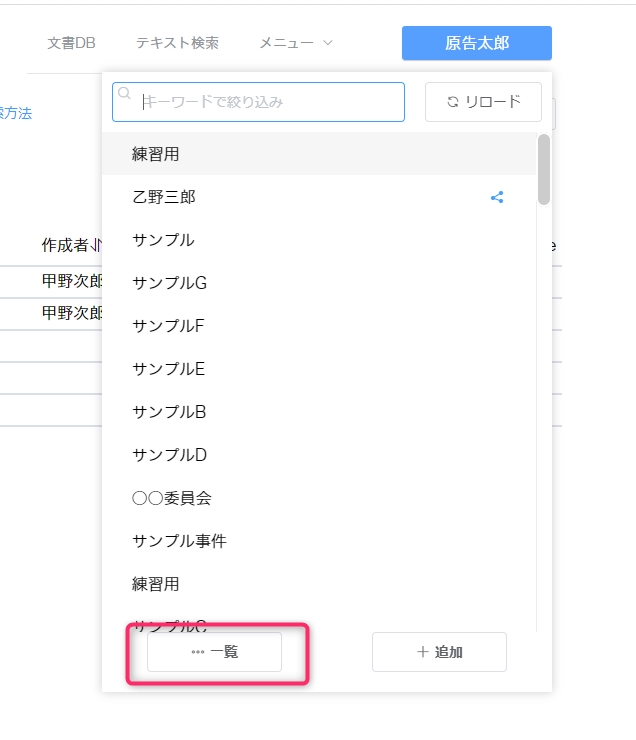Open the 文書DB menu item

point(70,43)
